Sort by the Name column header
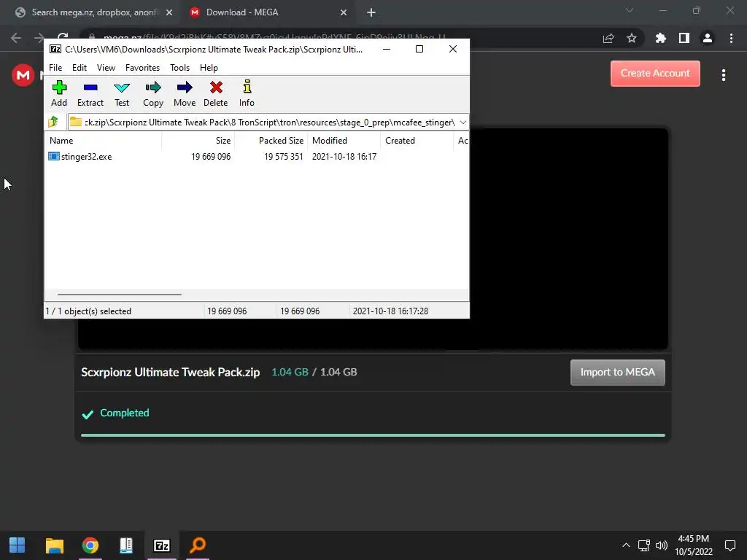 104,141
